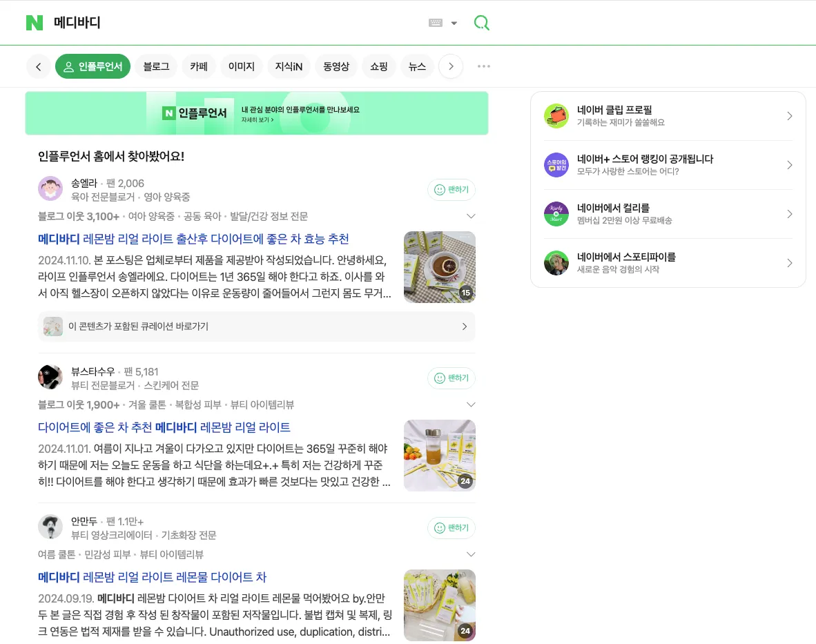Click chevron beside 네이버 클립 프로필
The width and height of the screenshot is (816, 644).
[790, 116]
